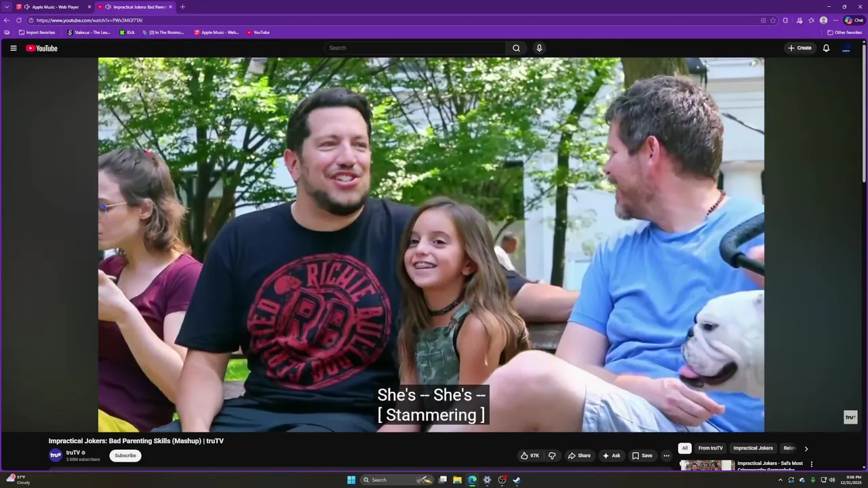
Task: Open volume control in system tray
Action: [832, 480]
